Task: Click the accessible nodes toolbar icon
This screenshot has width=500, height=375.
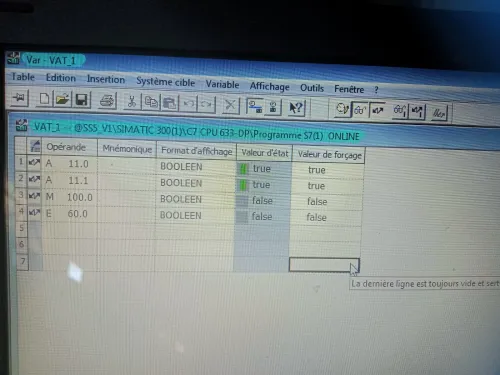Action: [x=273, y=107]
